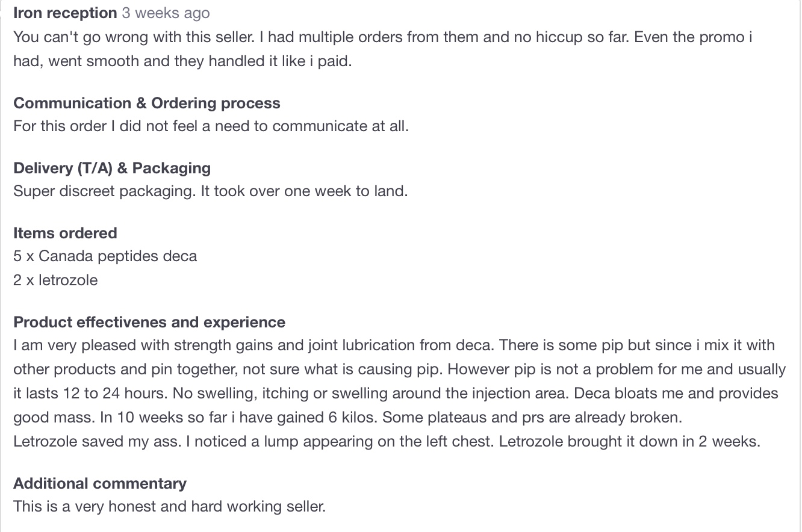Click the "3 weeks ago" timestamp
Image resolution: width=802 pixels, height=532 pixels.
coord(166,13)
